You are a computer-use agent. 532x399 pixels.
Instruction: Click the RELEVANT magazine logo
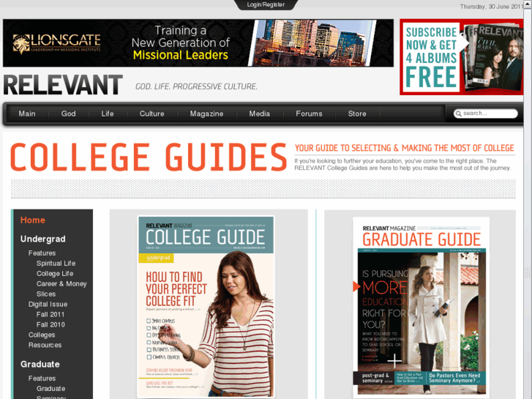point(63,85)
